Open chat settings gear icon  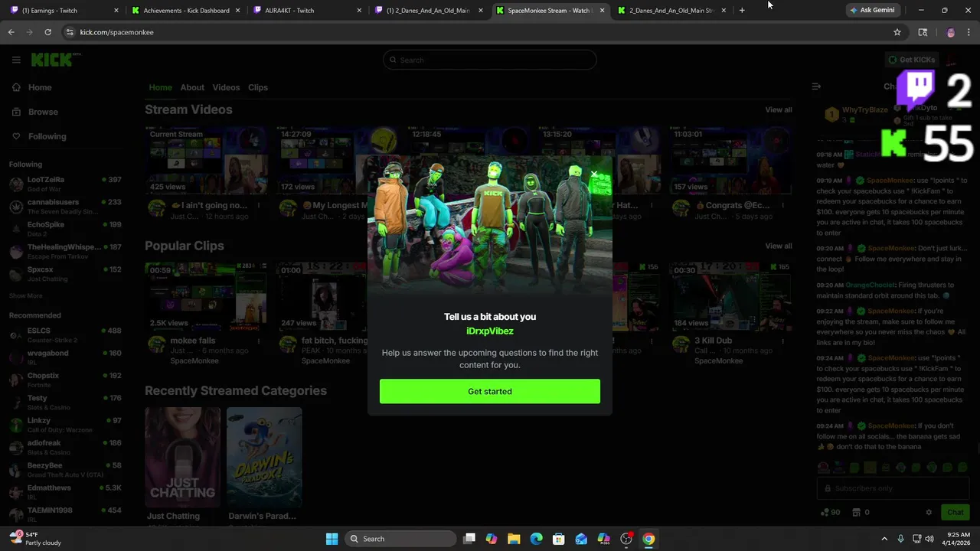(x=929, y=512)
